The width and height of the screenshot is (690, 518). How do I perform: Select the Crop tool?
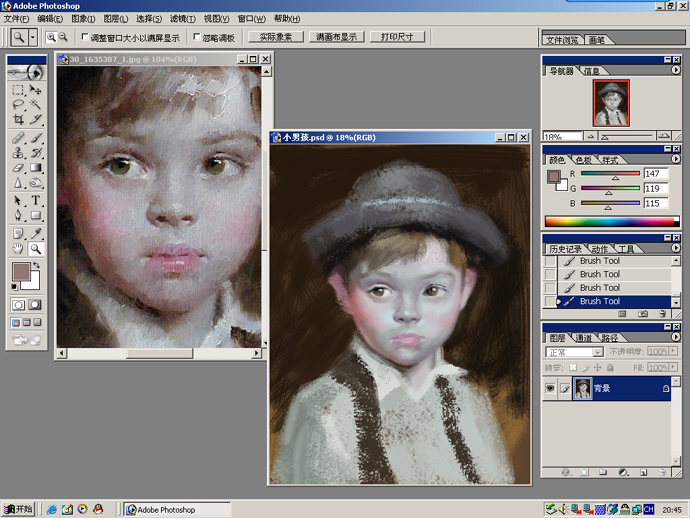[18, 119]
